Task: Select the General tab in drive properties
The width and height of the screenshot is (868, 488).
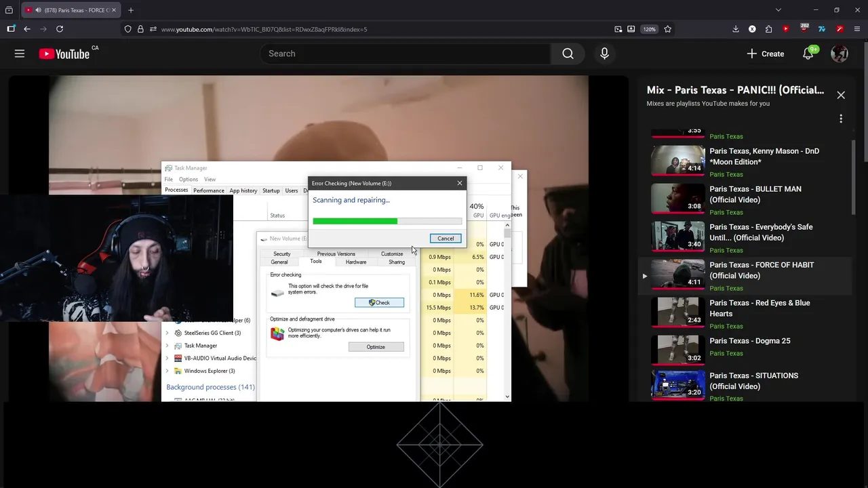Action: tap(279, 262)
